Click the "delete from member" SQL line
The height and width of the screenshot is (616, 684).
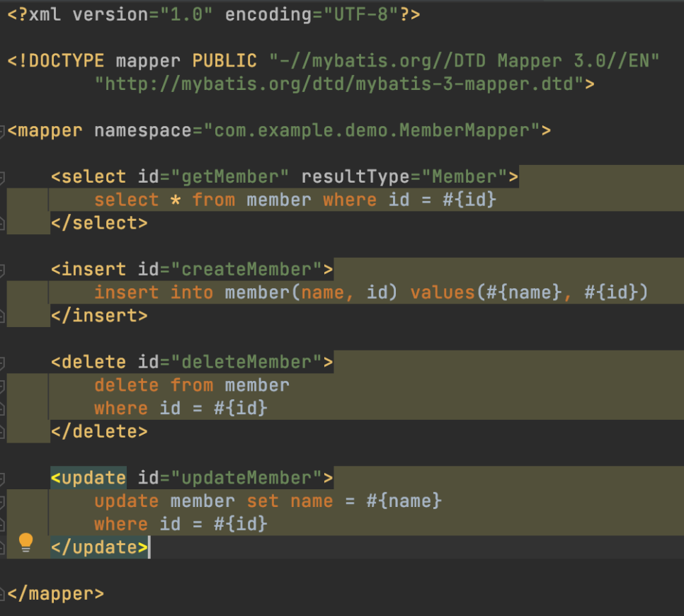click(x=192, y=386)
